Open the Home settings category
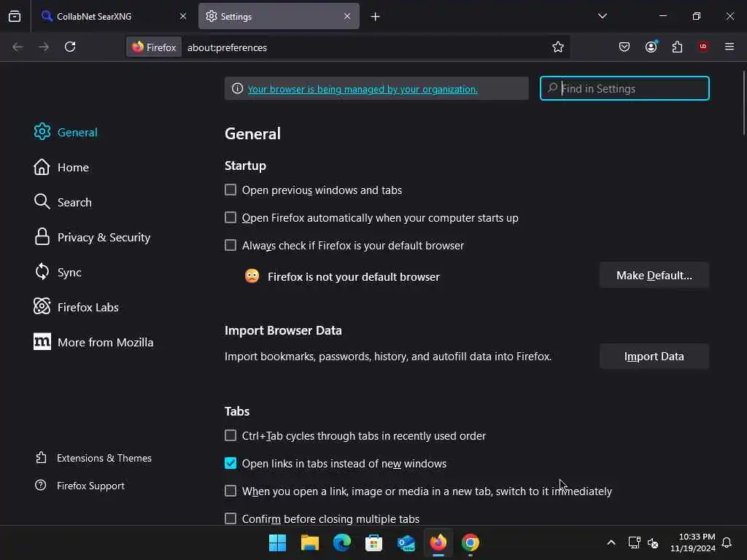The width and height of the screenshot is (747, 560). tap(61, 167)
